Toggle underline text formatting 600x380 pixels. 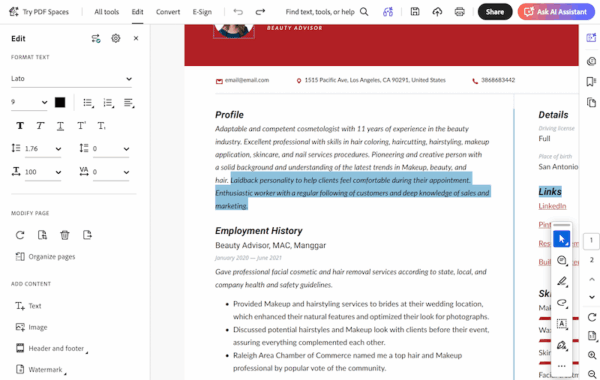(60, 126)
